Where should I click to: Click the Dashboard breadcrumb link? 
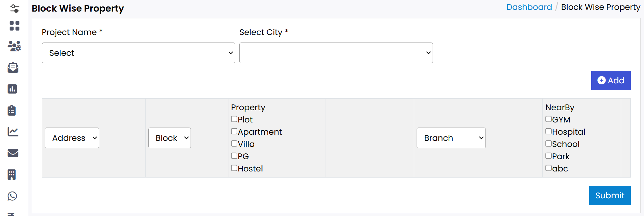click(529, 7)
